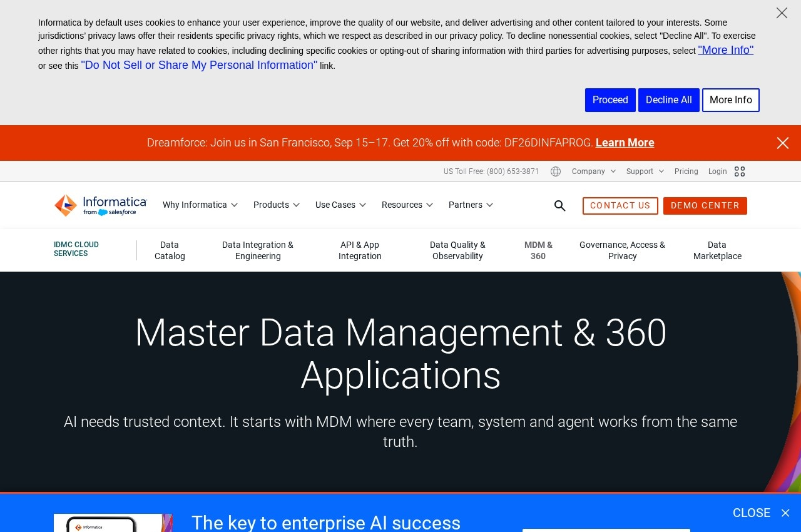Select the Data Marketplace tab

tap(717, 250)
